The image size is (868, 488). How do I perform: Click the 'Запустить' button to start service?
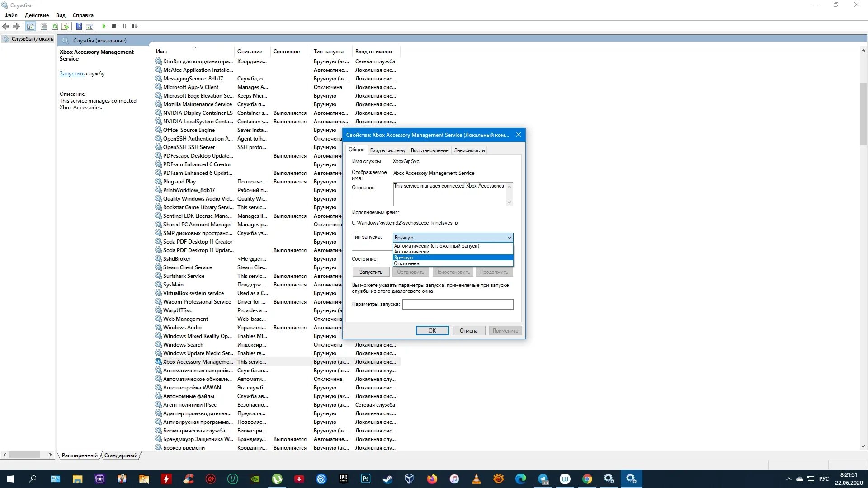(x=370, y=272)
